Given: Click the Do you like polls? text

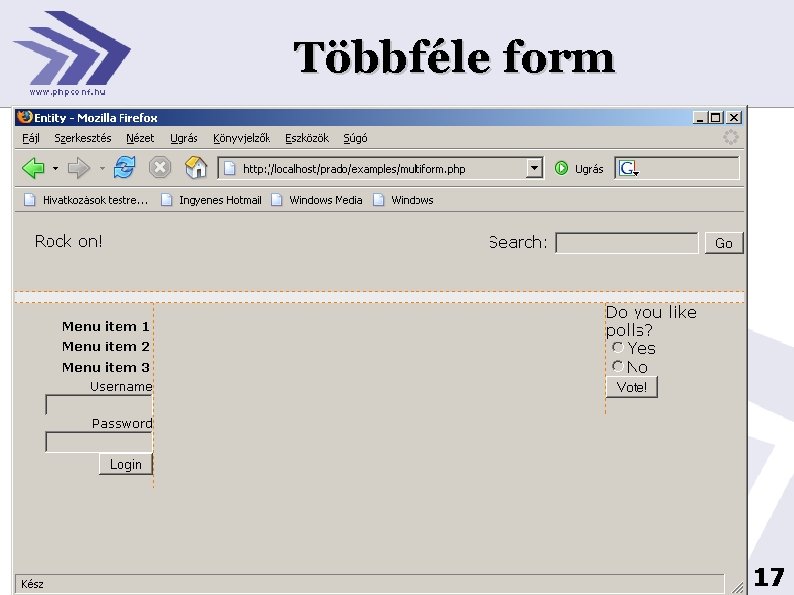Looking at the screenshot, I should coord(651,321).
